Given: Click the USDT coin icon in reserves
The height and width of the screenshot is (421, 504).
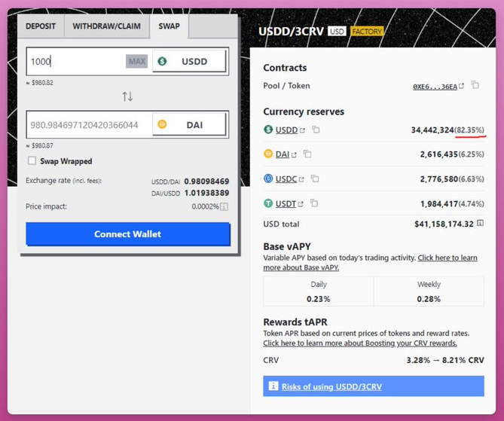Looking at the screenshot, I should pyautogui.click(x=268, y=203).
